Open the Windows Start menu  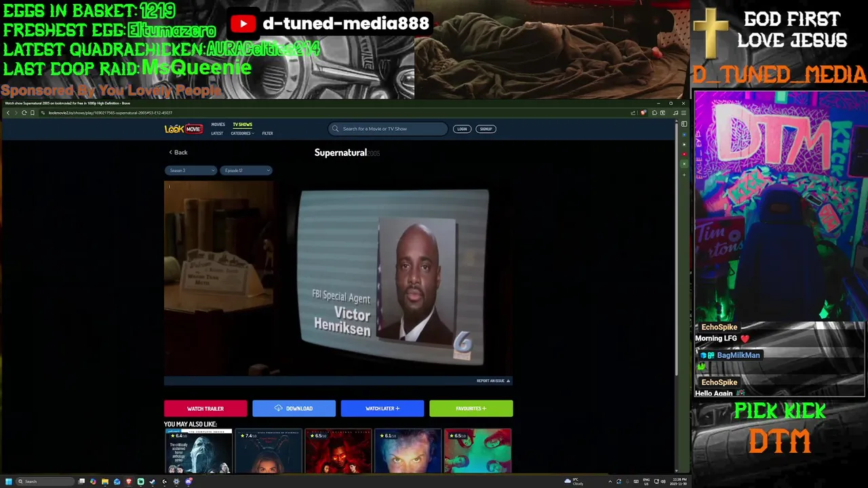[9, 481]
